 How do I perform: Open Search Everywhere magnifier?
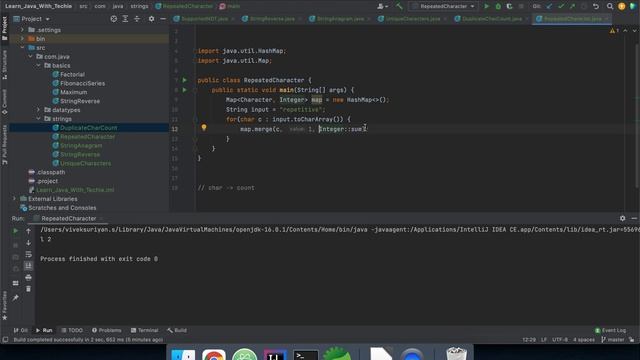[610, 6]
